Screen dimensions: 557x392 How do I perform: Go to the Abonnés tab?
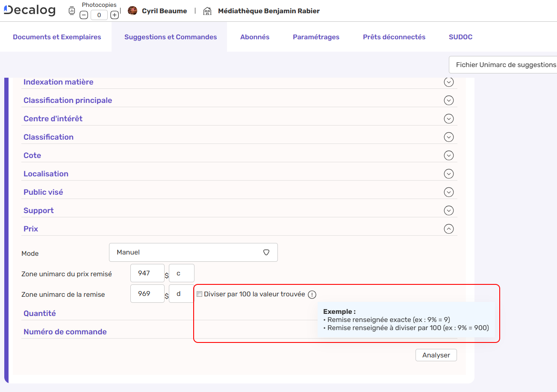click(x=255, y=37)
